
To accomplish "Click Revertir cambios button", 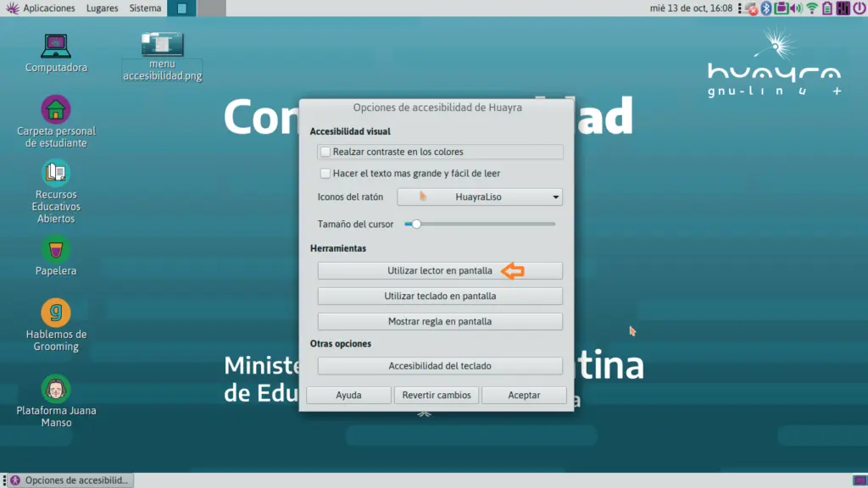I will tap(437, 395).
